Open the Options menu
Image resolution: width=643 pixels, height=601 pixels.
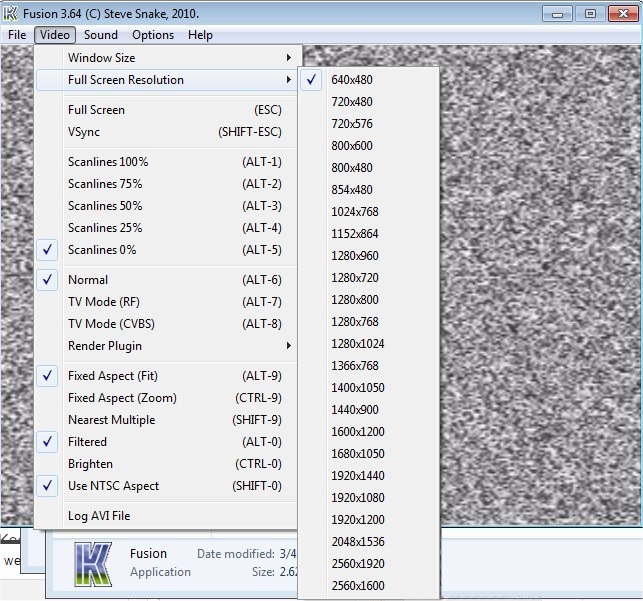pyautogui.click(x=153, y=35)
